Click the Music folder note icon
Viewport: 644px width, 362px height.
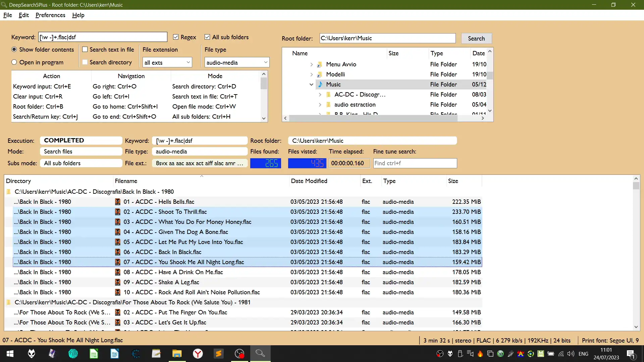(320, 84)
